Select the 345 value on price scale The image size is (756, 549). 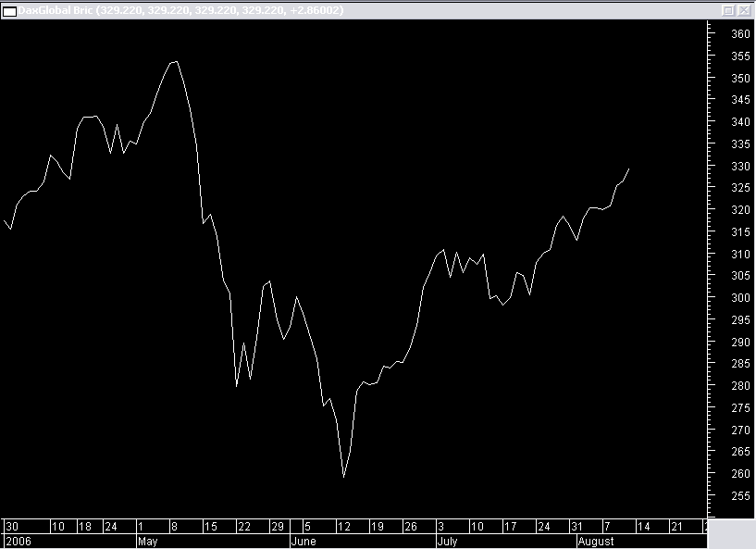(740, 100)
